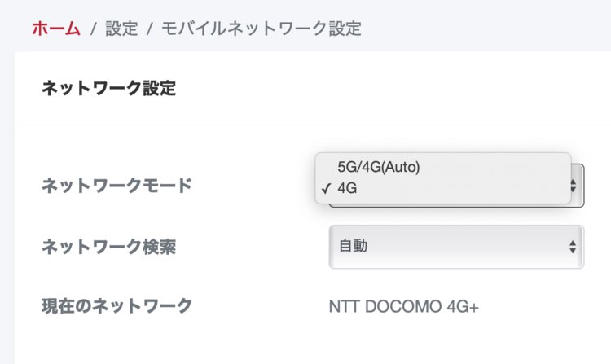Go to the ホーム breadcrumb link

click(x=56, y=29)
